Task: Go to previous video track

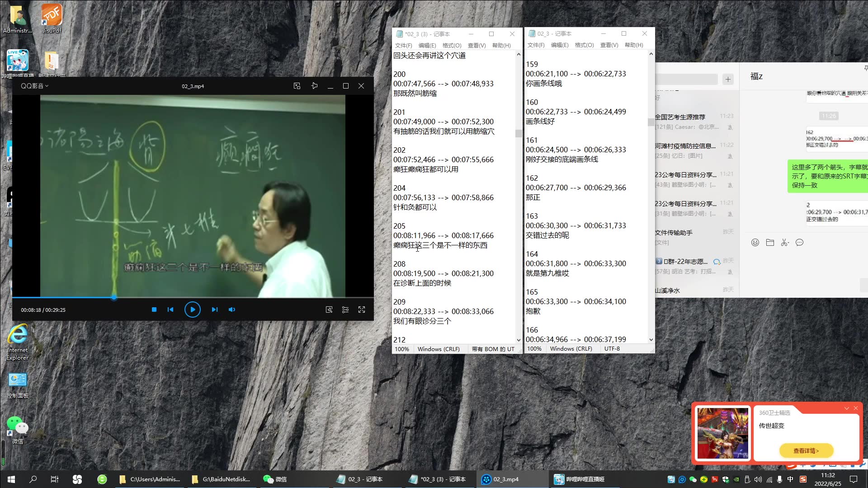Action: 170,310
